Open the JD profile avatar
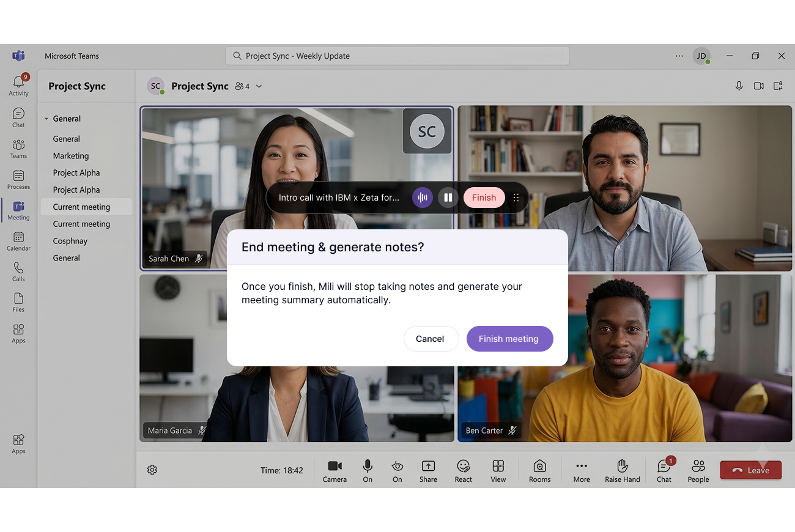 pos(701,56)
